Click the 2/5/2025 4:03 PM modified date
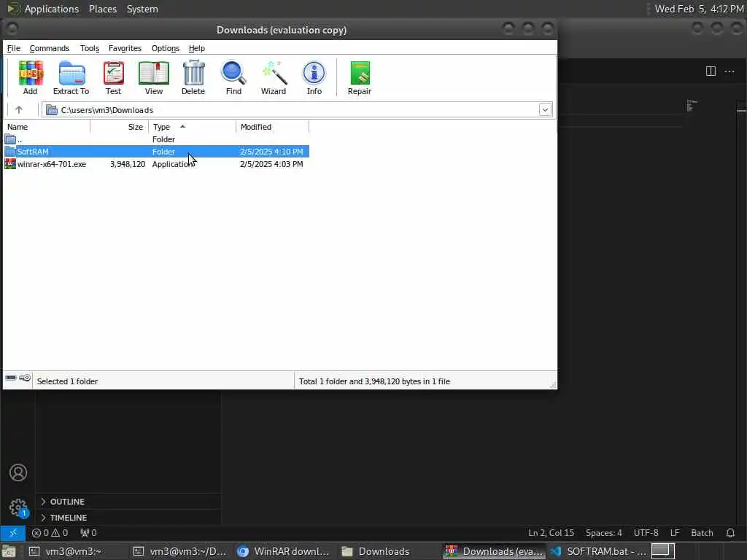This screenshot has height=560, width=747. [271, 164]
